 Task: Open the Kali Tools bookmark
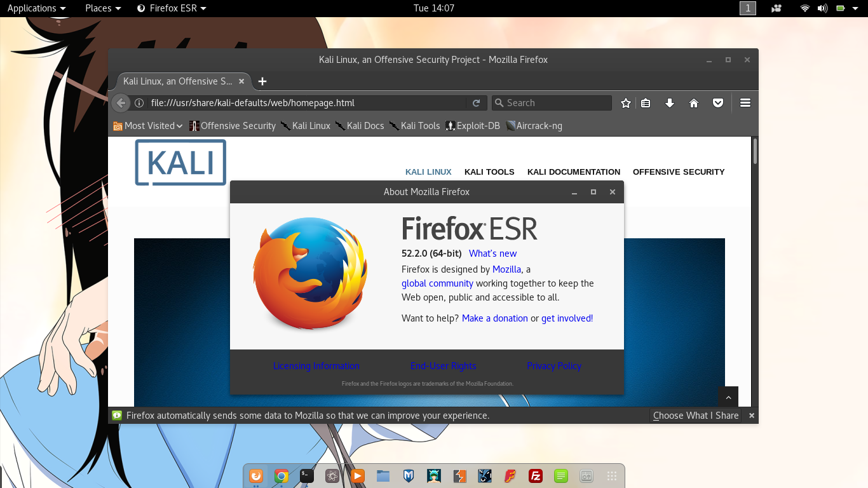414,126
